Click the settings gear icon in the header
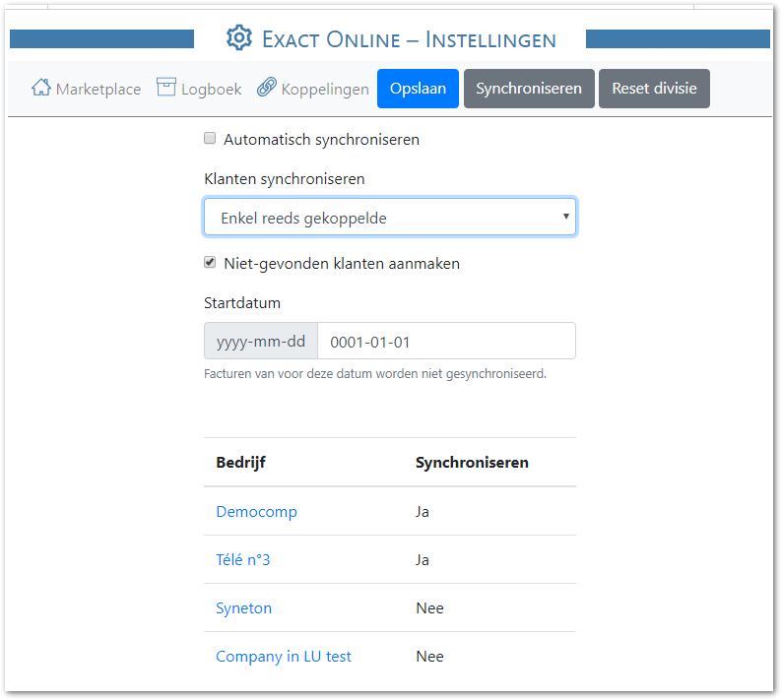The width and height of the screenshot is (782, 700). (239, 37)
